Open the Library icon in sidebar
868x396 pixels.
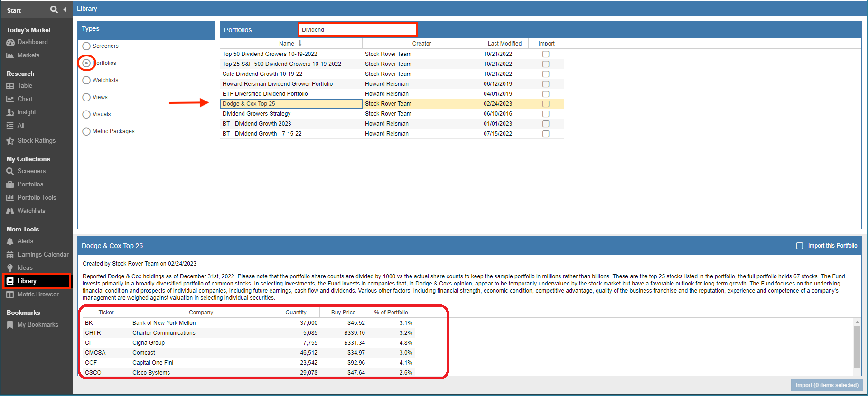[x=10, y=281]
